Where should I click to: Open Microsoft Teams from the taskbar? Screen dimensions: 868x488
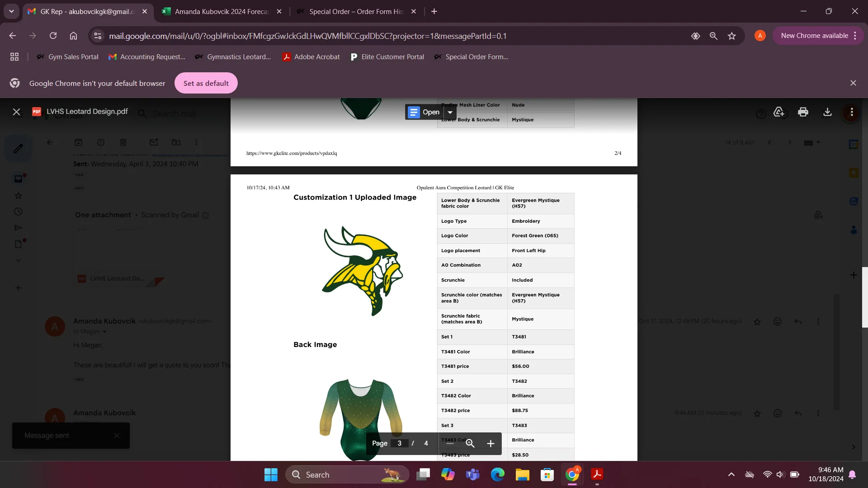click(x=473, y=474)
